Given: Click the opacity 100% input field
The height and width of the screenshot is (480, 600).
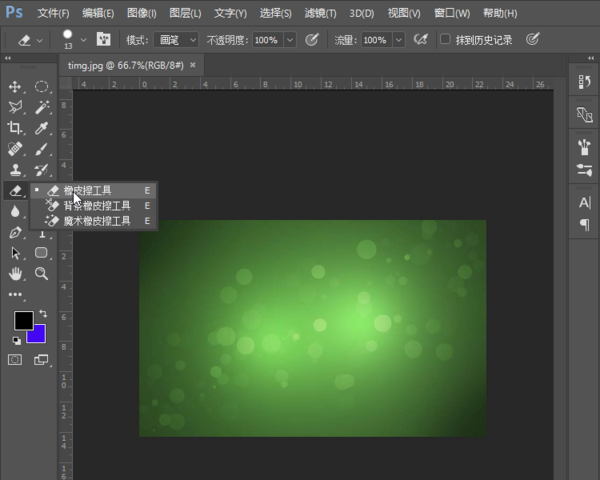Looking at the screenshot, I should coord(268,40).
